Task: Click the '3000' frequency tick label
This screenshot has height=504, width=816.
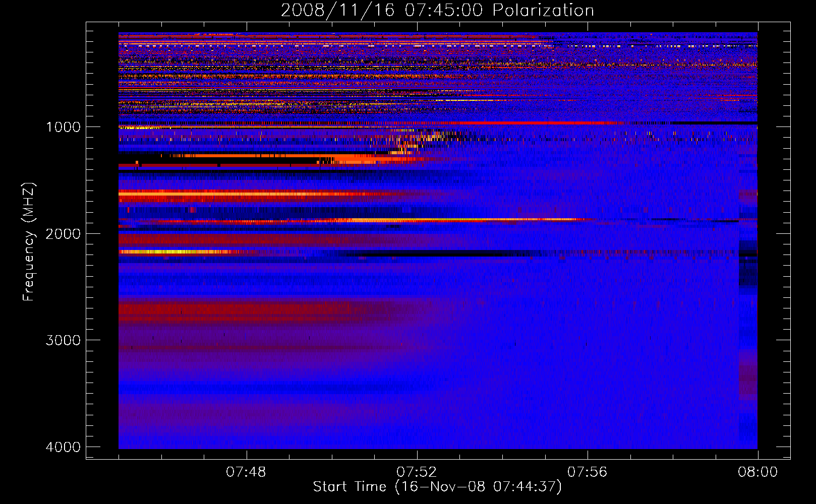Action: coord(64,340)
